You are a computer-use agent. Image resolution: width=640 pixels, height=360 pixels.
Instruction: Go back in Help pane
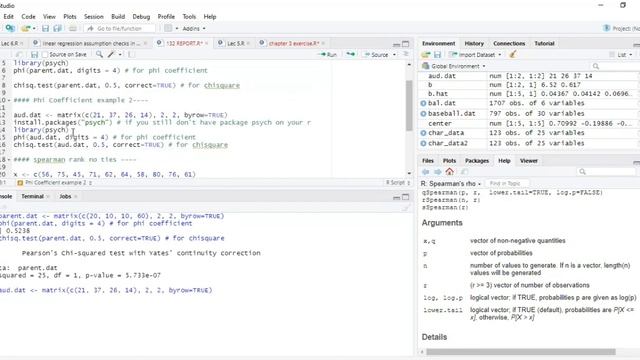point(426,172)
